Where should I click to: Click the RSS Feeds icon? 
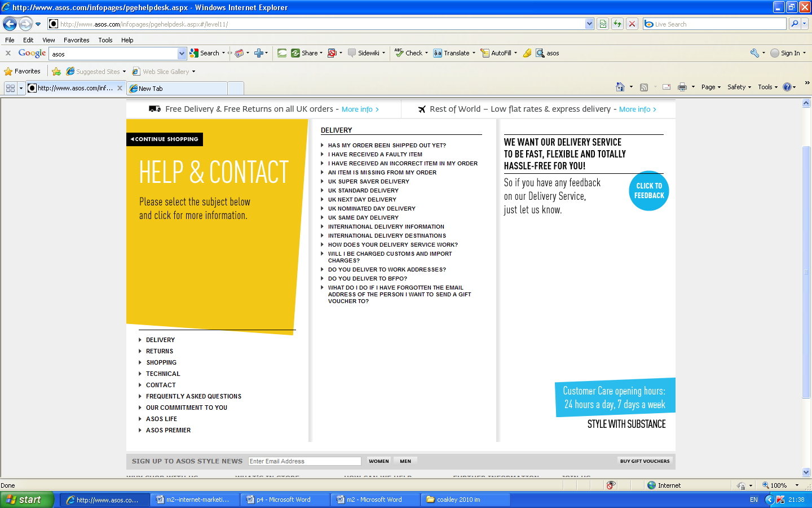(x=644, y=87)
